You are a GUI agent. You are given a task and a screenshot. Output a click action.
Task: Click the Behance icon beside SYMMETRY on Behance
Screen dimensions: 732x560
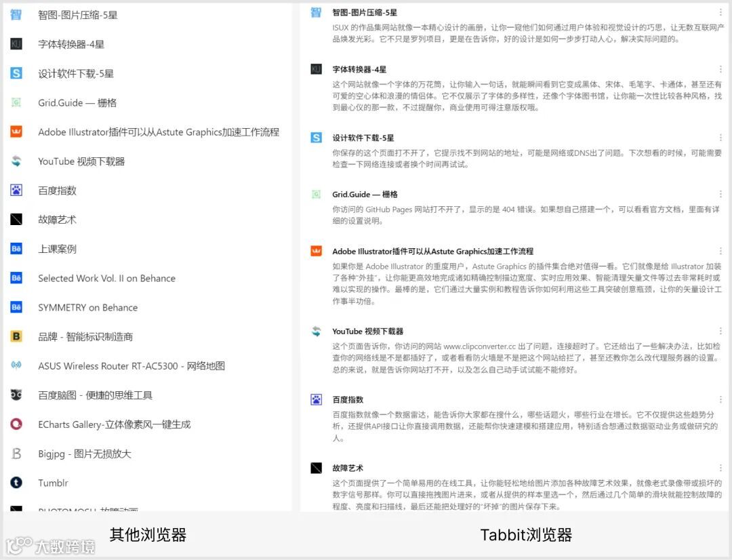tap(16, 307)
